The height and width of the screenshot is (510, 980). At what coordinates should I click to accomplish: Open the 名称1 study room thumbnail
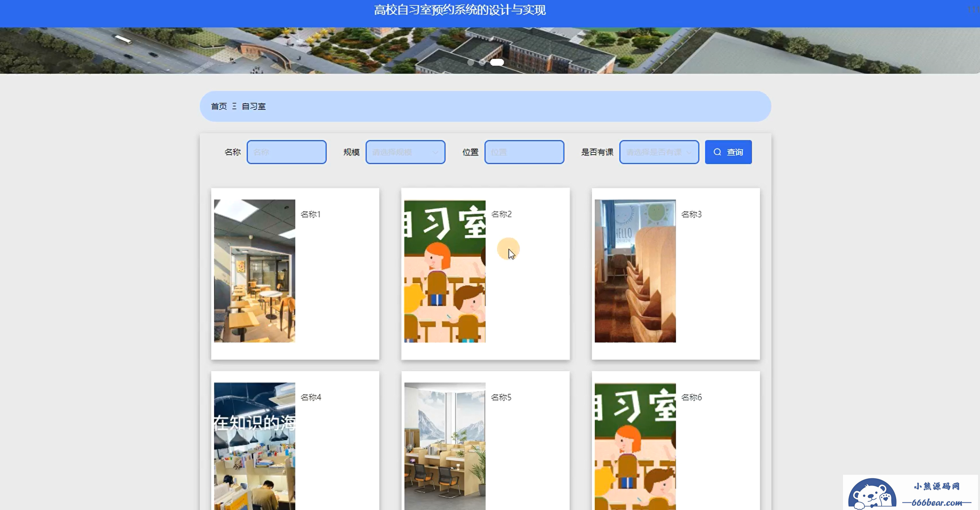pyautogui.click(x=254, y=271)
